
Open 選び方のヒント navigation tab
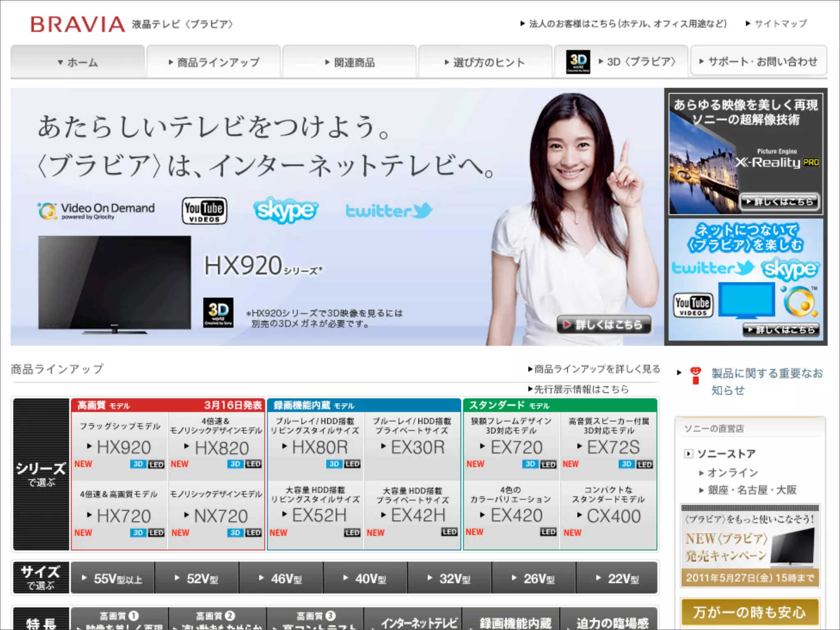(485, 62)
